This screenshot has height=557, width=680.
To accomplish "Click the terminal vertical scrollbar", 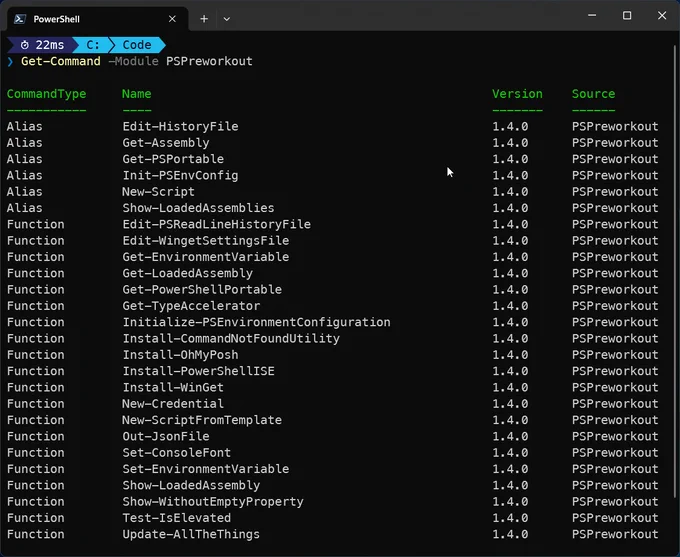I will [676, 271].
